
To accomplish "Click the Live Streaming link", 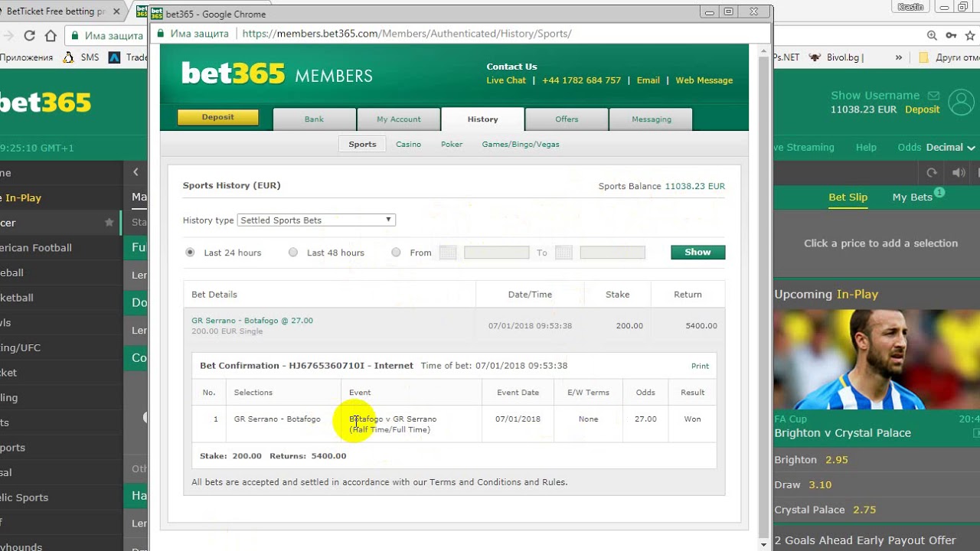I will (804, 148).
